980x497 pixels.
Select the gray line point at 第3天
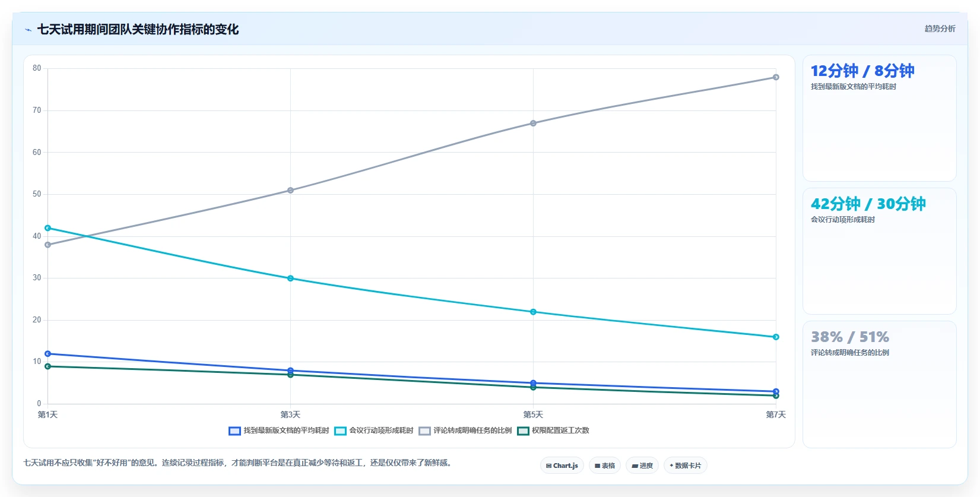tap(290, 191)
